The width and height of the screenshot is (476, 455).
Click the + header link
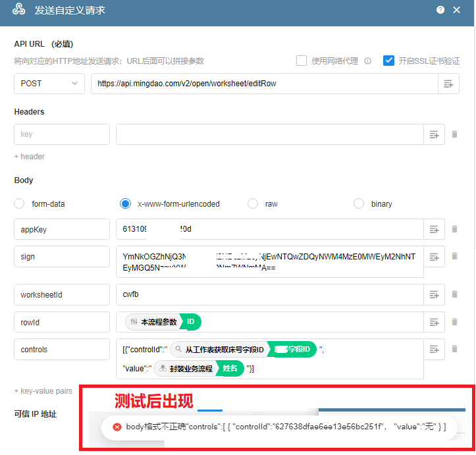pos(30,157)
